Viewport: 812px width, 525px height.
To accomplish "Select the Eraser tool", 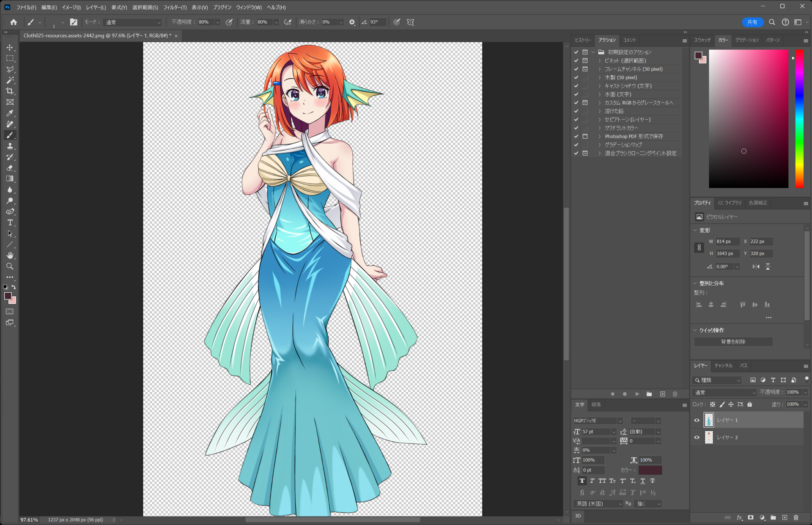I will click(x=10, y=168).
